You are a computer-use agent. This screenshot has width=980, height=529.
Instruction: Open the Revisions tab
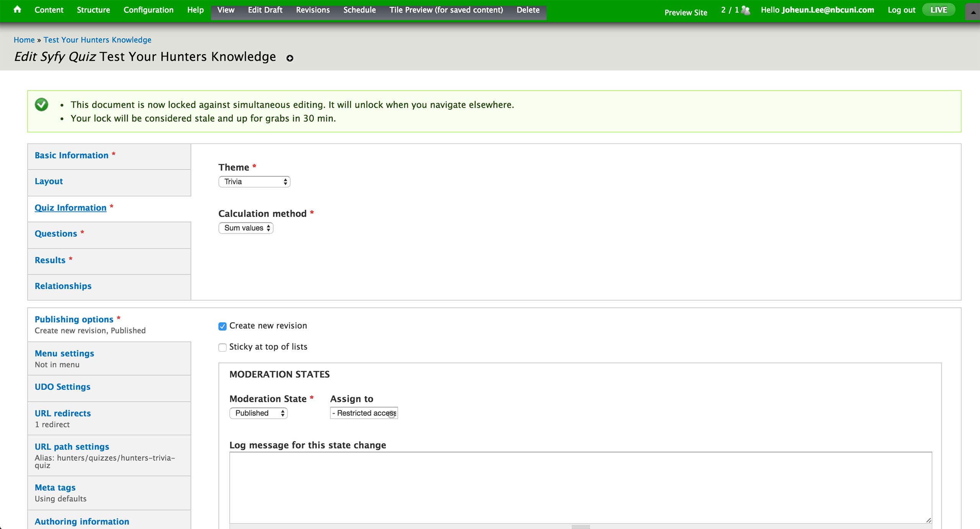pos(312,10)
